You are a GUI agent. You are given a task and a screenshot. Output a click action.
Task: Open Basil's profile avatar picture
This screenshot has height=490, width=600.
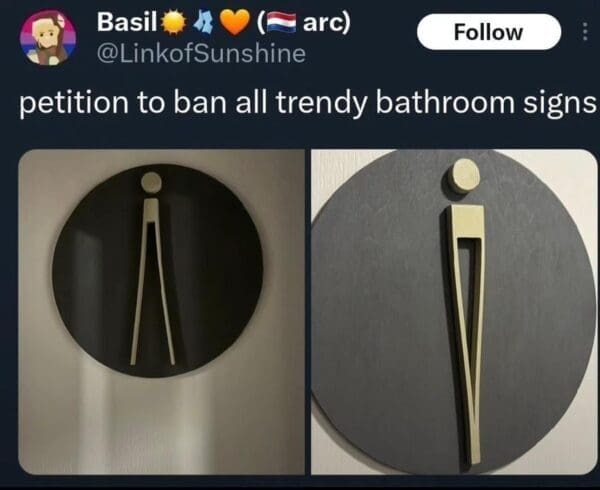48,38
